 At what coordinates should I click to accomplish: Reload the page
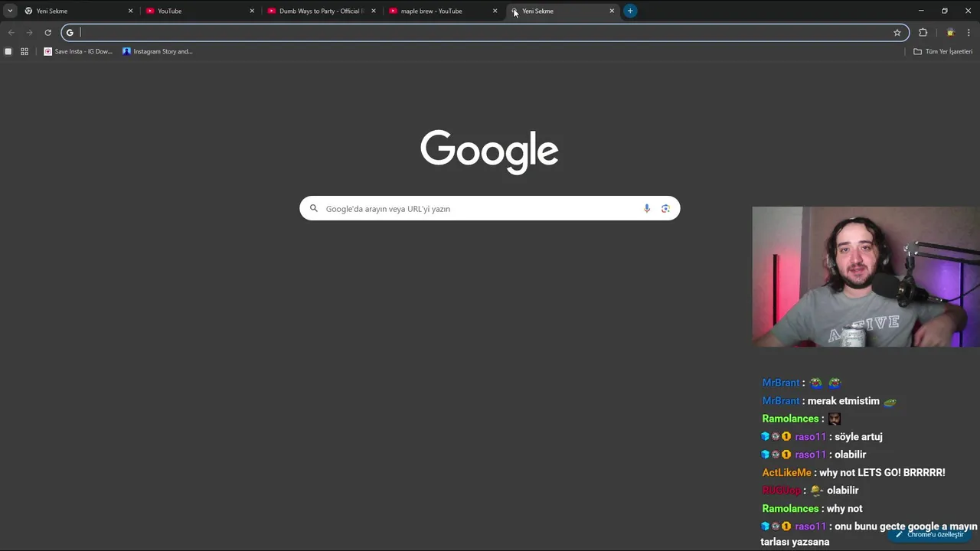pos(47,32)
